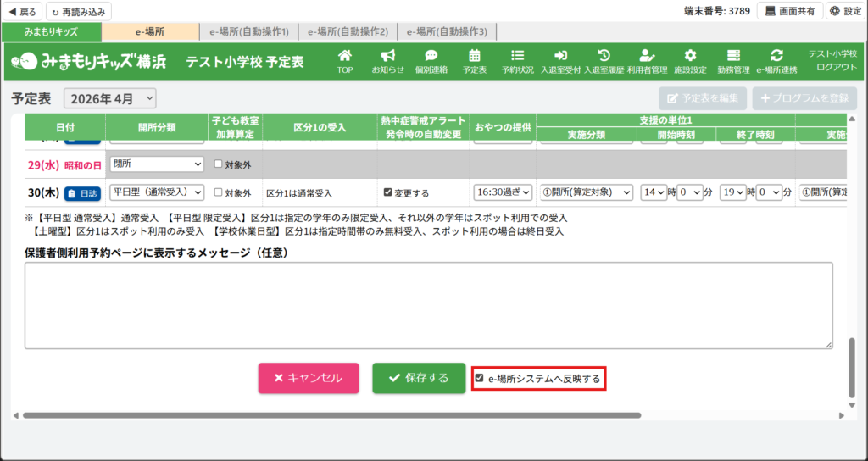
Task: Open 利用者管理 users icon
Action: click(647, 61)
